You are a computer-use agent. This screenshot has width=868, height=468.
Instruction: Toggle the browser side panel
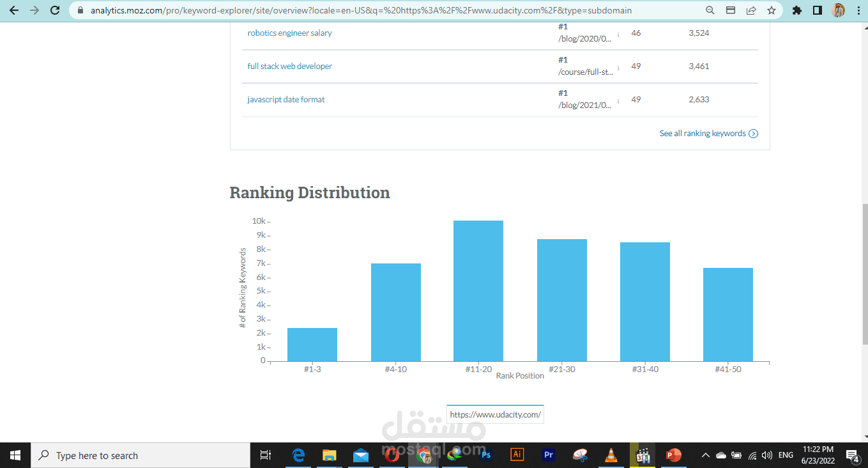point(818,10)
